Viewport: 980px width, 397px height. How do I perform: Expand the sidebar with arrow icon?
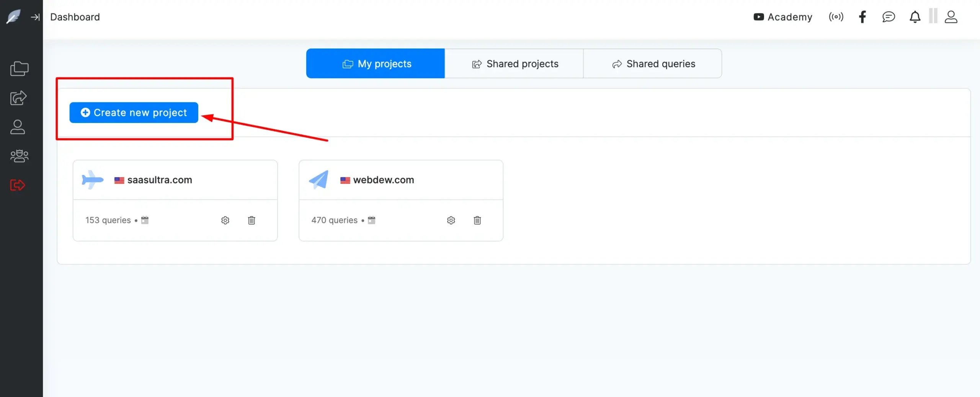pos(35,17)
